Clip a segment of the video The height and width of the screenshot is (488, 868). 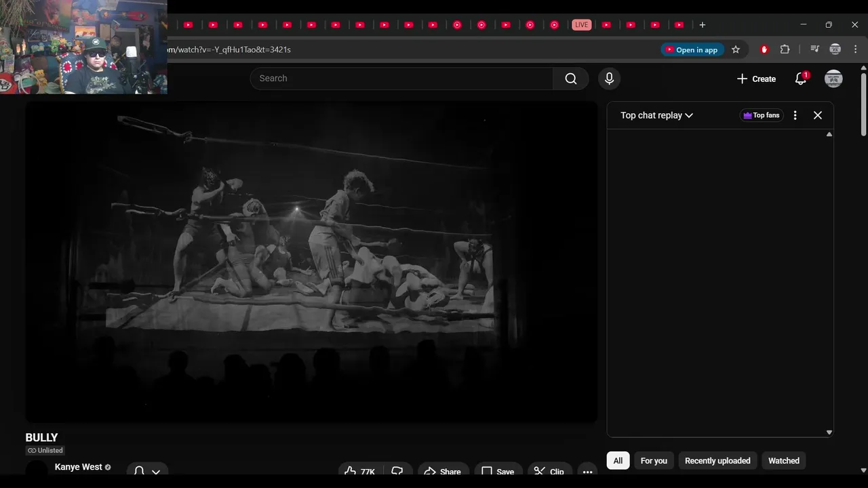(x=550, y=471)
